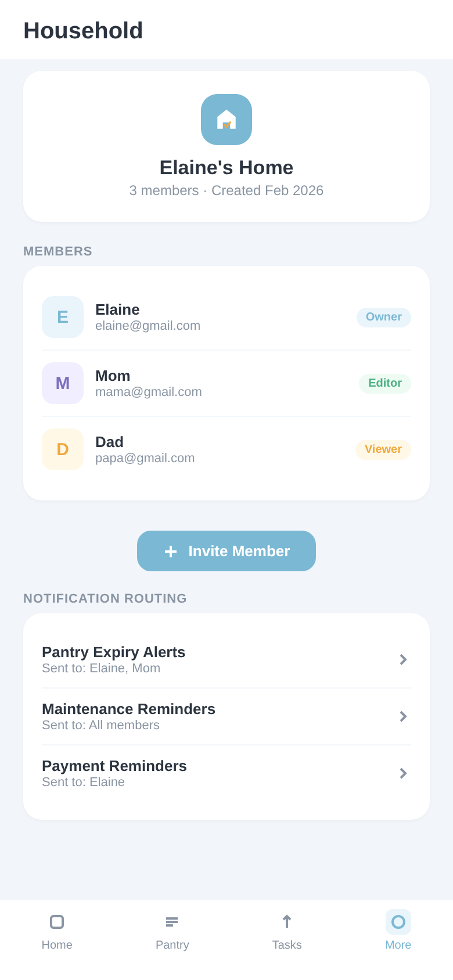Tap Dad's Viewer role badge
This screenshot has height=980, width=453.
[x=383, y=449]
